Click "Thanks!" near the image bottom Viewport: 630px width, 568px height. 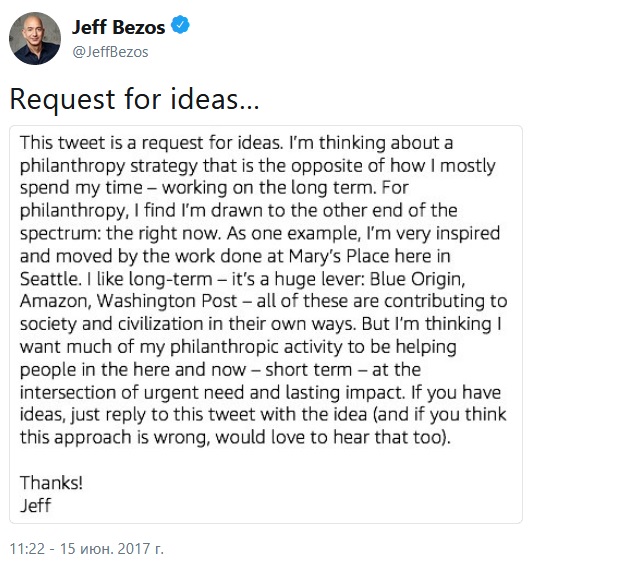click(x=52, y=482)
